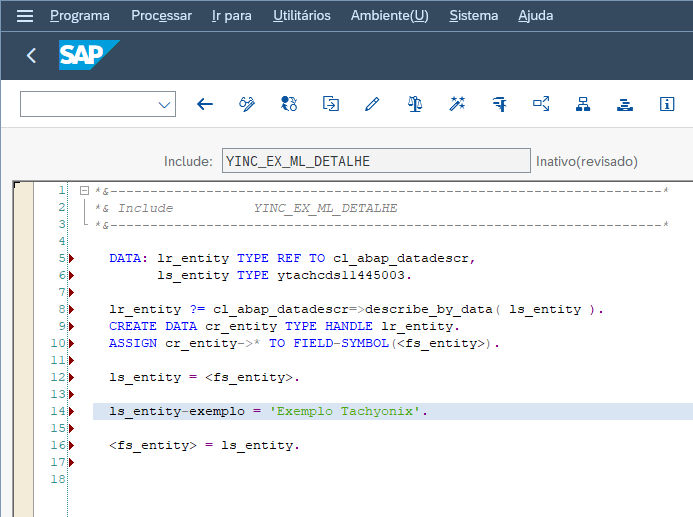Click the 'DATA:' keyword on line 5
The height and width of the screenshot is (517, 693).
click(x=129, y=258)
